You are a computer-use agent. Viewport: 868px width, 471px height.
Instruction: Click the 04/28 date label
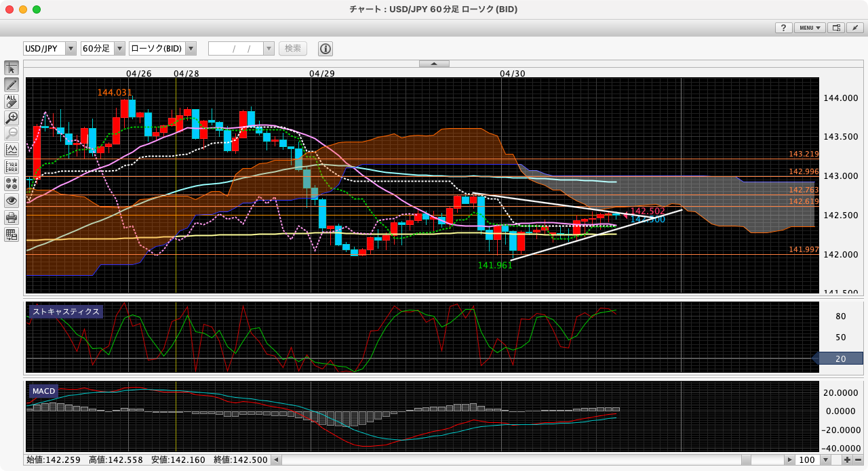click(x=186, y=73)
